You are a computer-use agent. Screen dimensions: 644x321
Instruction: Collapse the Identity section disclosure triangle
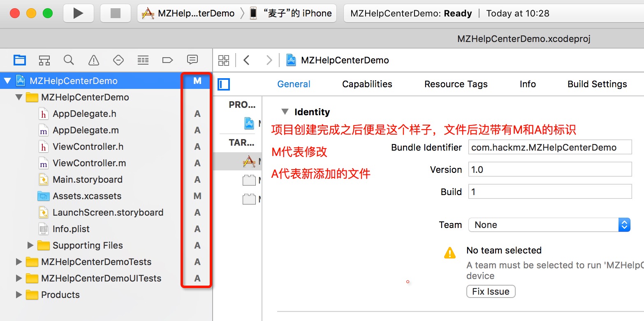[285, 112]
